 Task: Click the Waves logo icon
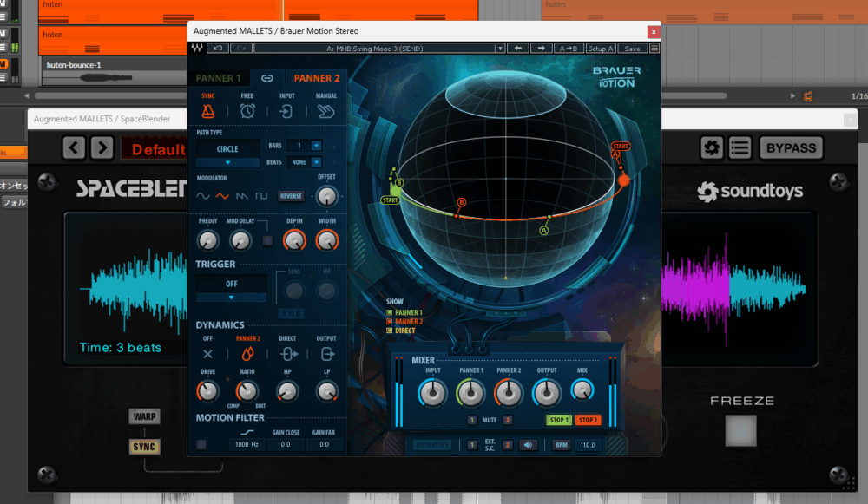[x=197, y=49]
